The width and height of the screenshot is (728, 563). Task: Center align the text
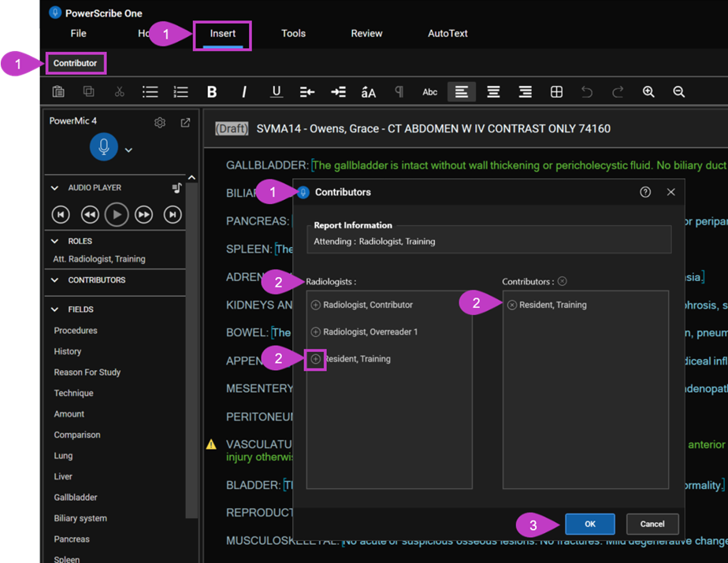[x=493, y=92]
